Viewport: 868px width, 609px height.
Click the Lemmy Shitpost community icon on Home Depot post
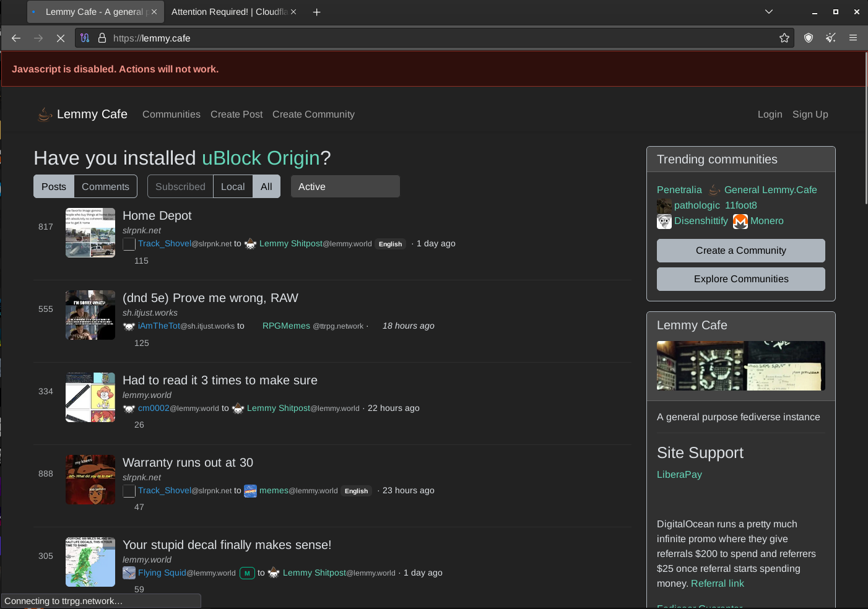[x=251, y=244]
